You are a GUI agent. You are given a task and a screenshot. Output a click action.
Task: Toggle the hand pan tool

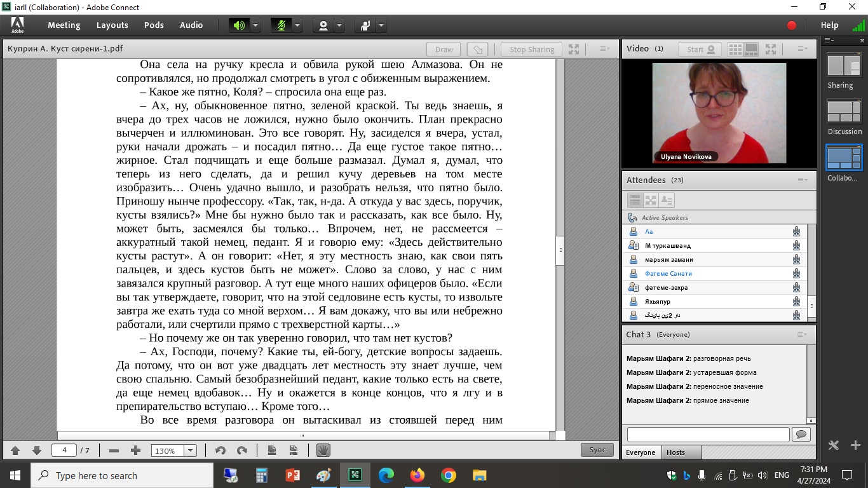[323, 450]
